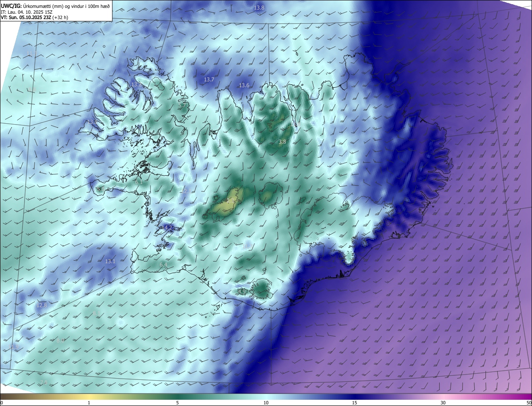Image resolution: width=532 pixels, height=406 pixels.
Task: Click the 1 tick on the color scale
Action: (89, 403)
